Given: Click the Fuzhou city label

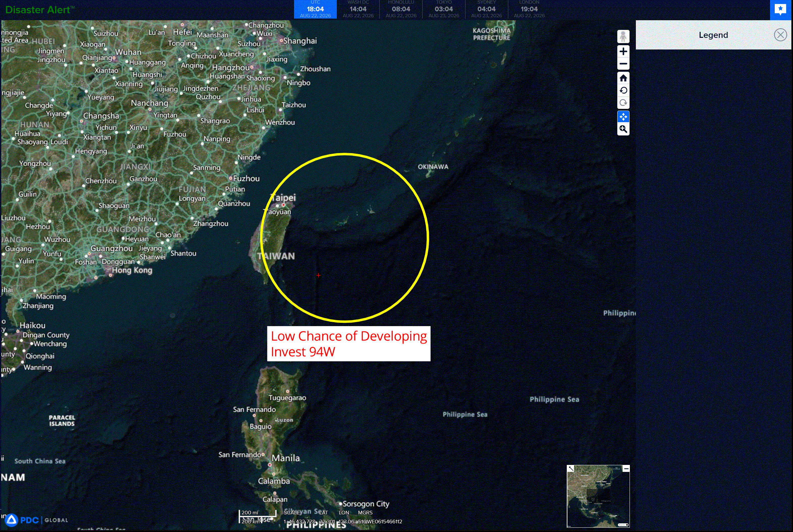Looking at the screenshot, I should coord(247,178).
